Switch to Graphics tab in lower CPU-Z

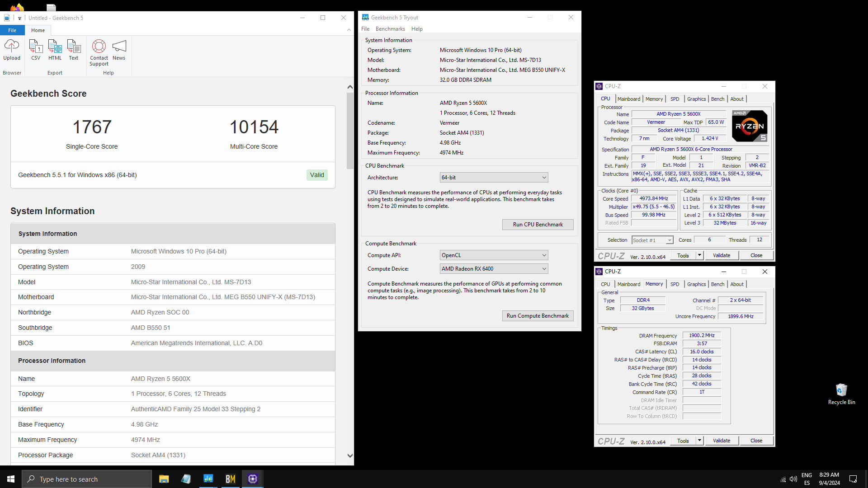point(696,284)
